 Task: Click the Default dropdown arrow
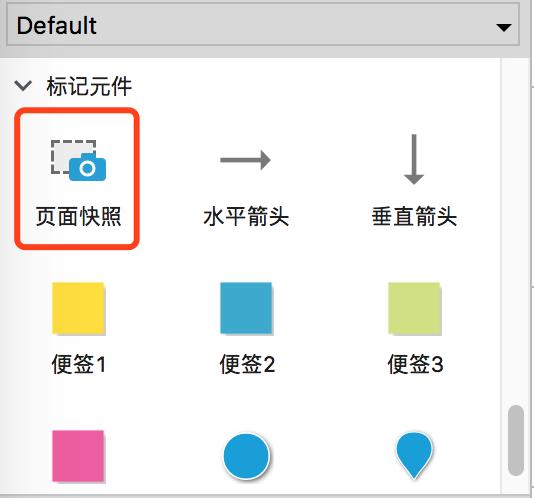(504, 27)
